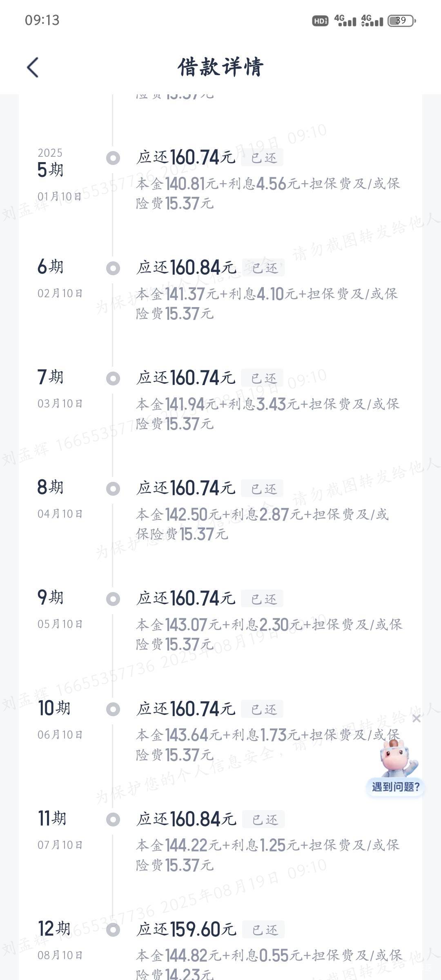
Task: Select the 9期 timeline dot
Action: click(113, 599)
